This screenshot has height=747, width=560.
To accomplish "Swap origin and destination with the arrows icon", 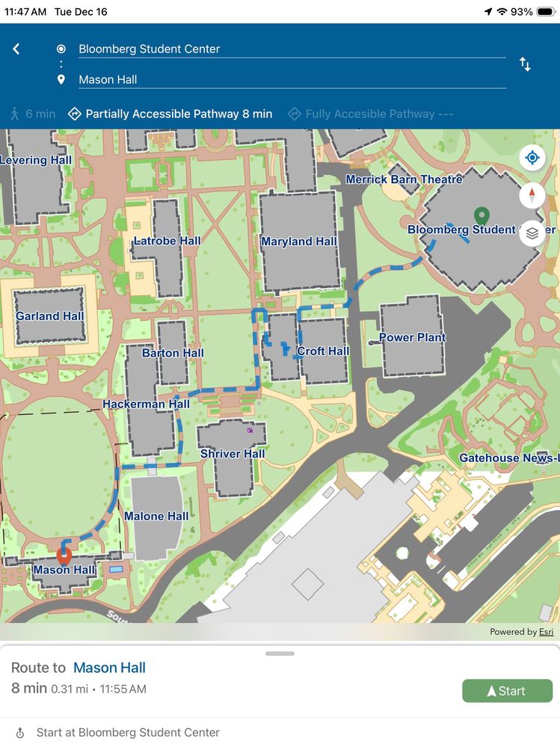I will [525, 64].
